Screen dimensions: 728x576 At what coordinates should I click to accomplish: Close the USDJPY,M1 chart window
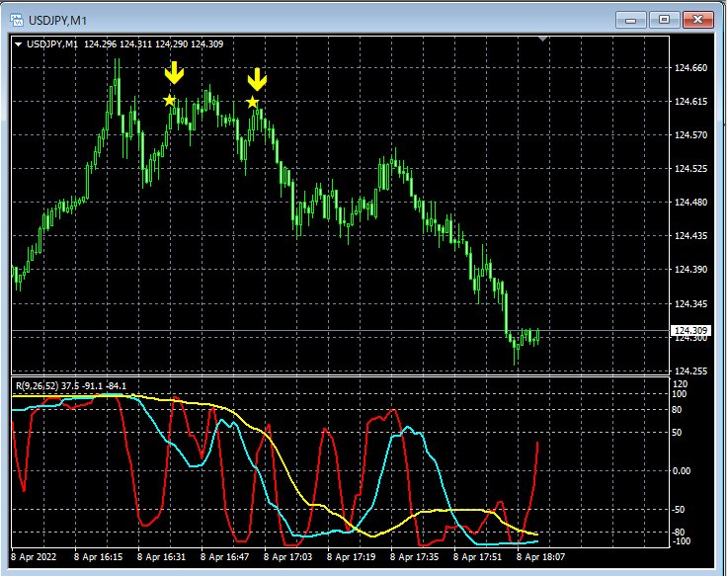click(x=697, y=20)
